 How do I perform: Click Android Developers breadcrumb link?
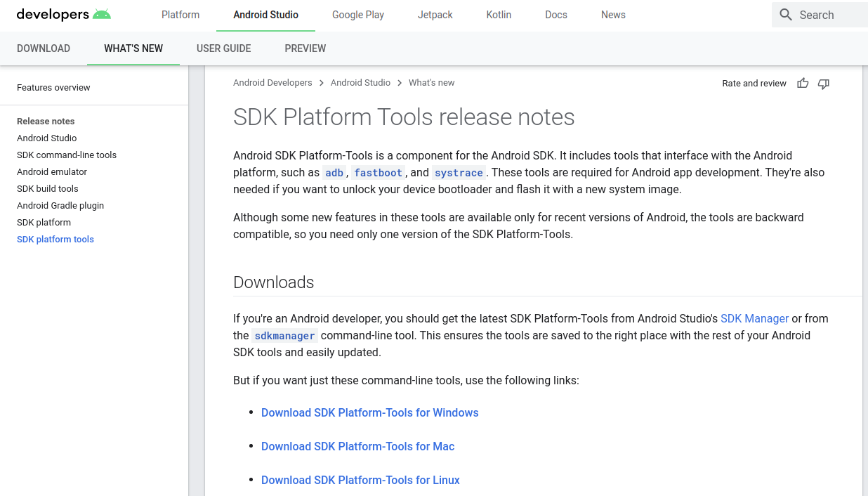pos(272,83)
